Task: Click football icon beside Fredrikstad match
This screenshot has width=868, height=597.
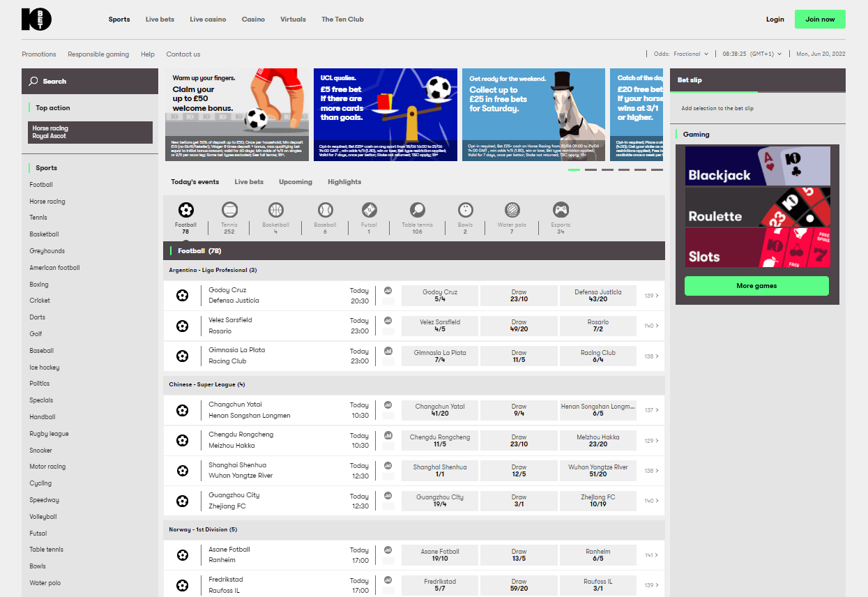Action: (x=183, y=585)
